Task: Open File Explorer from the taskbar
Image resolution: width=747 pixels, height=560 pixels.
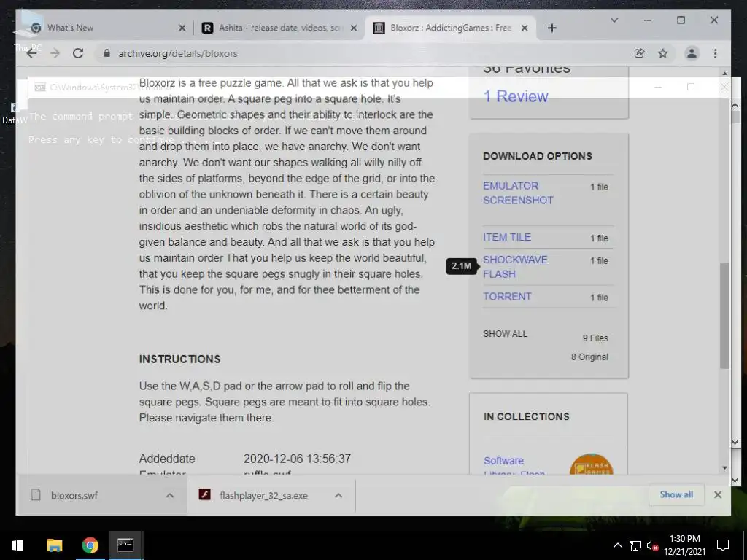Action: click(54, 545)
